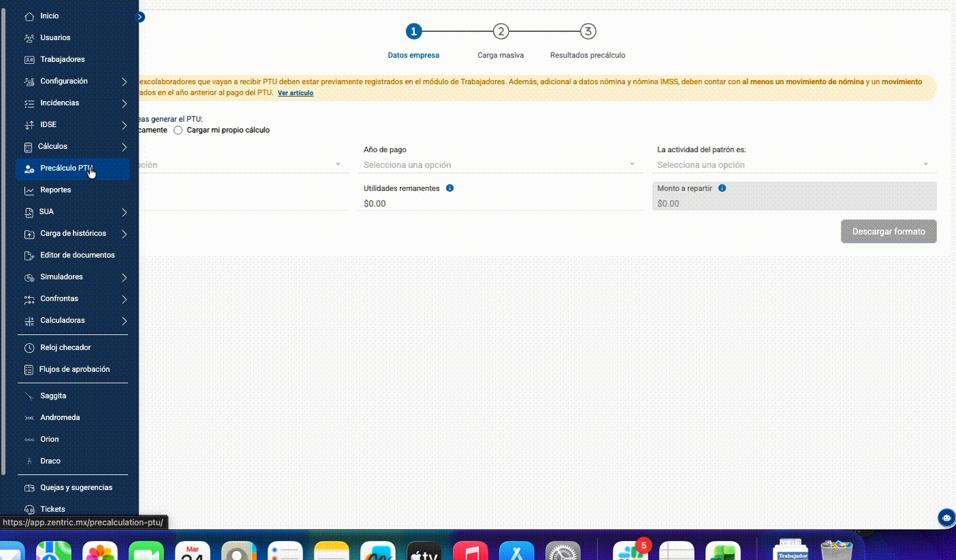Select Precálculo PTU sidebar icon
The image size is (956, 560).
29,169
